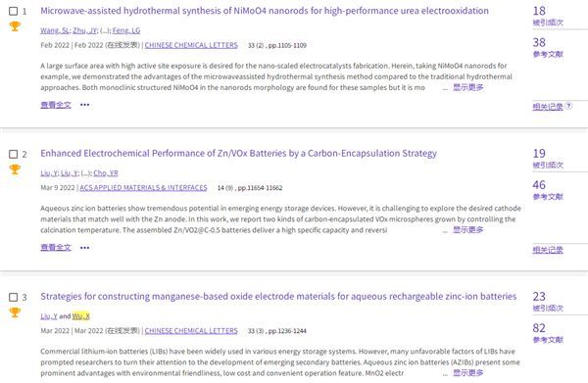Open the three-dot more menu in result 1
Image resolution: width=588 pixels, height=383 pixels.
pos(84,105)
